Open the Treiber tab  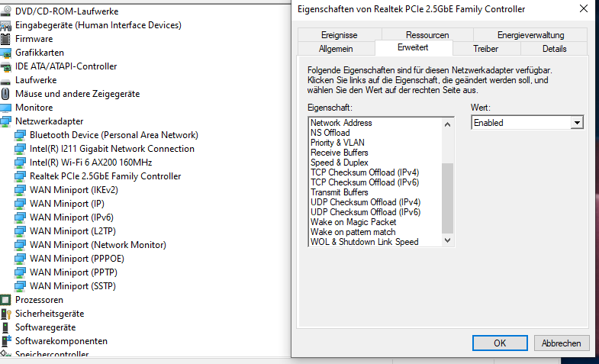point(485,49)
